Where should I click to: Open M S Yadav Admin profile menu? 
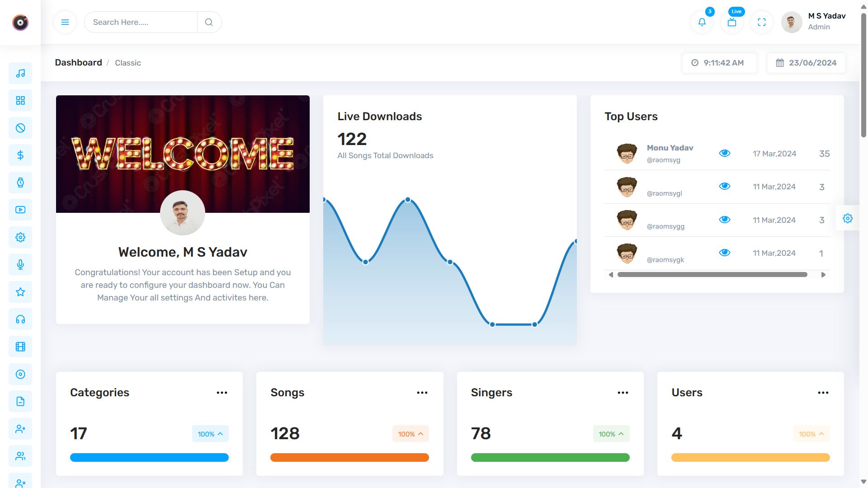(814, 22)
